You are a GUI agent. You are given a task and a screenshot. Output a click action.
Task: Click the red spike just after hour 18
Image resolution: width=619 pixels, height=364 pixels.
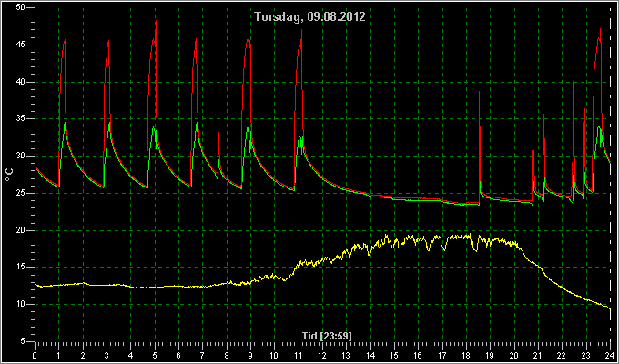pos(479,93)
